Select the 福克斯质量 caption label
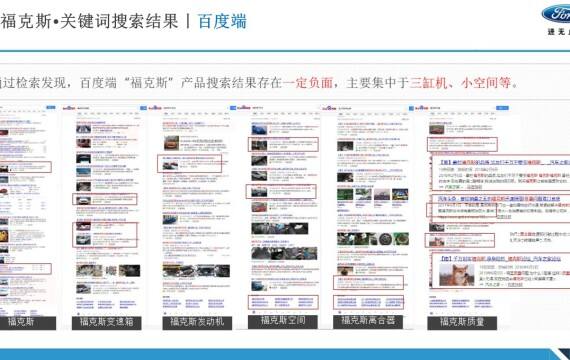The width and height of the screenshot is (570, 360). (462, 323)
